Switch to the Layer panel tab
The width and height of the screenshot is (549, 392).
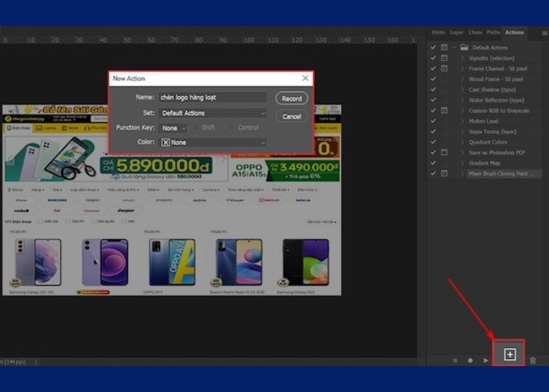point(456,32)
